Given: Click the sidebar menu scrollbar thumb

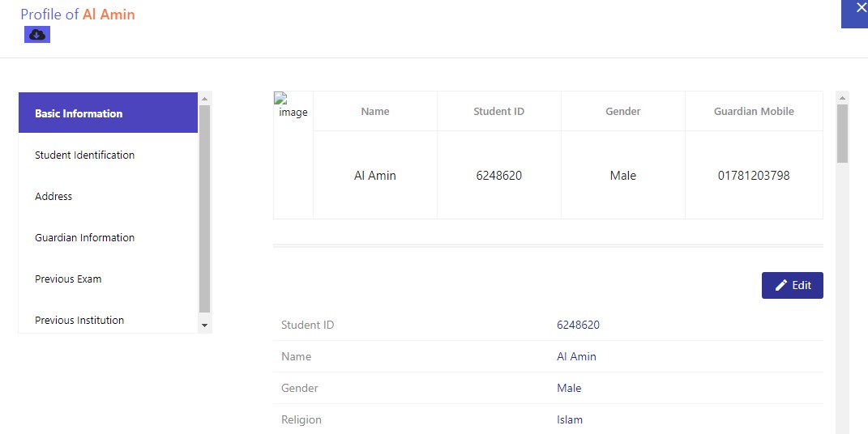Looking at the screenshot, I should click(204, 209).
